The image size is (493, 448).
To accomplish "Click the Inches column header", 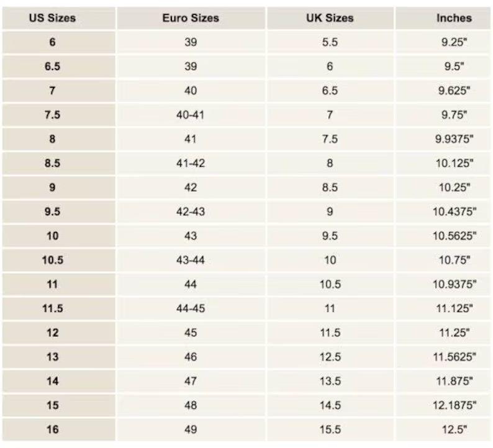I will (x=454, y=18).
